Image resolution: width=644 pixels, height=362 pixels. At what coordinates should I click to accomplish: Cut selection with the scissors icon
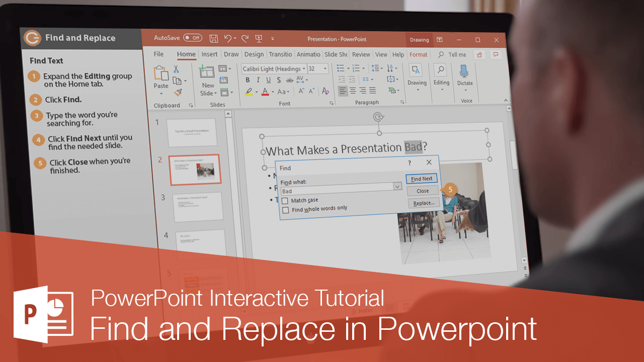click(x=176, y=69)
